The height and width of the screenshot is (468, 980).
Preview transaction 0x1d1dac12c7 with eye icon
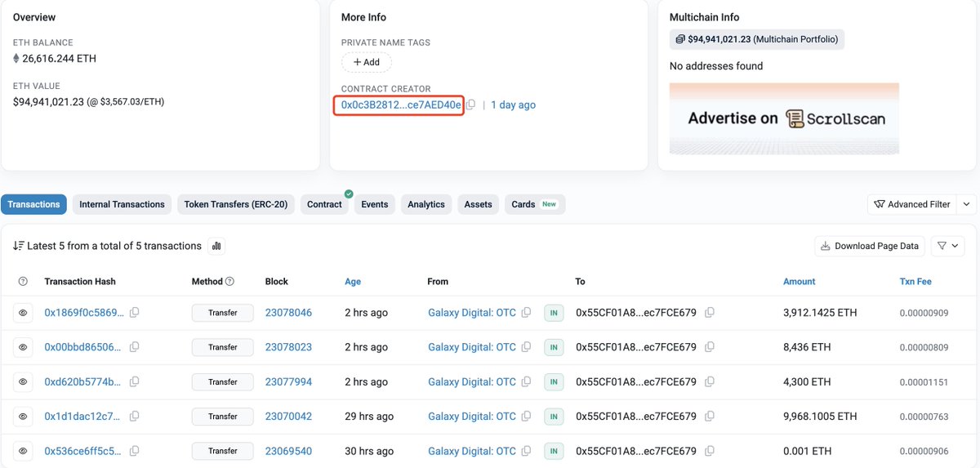23,417
